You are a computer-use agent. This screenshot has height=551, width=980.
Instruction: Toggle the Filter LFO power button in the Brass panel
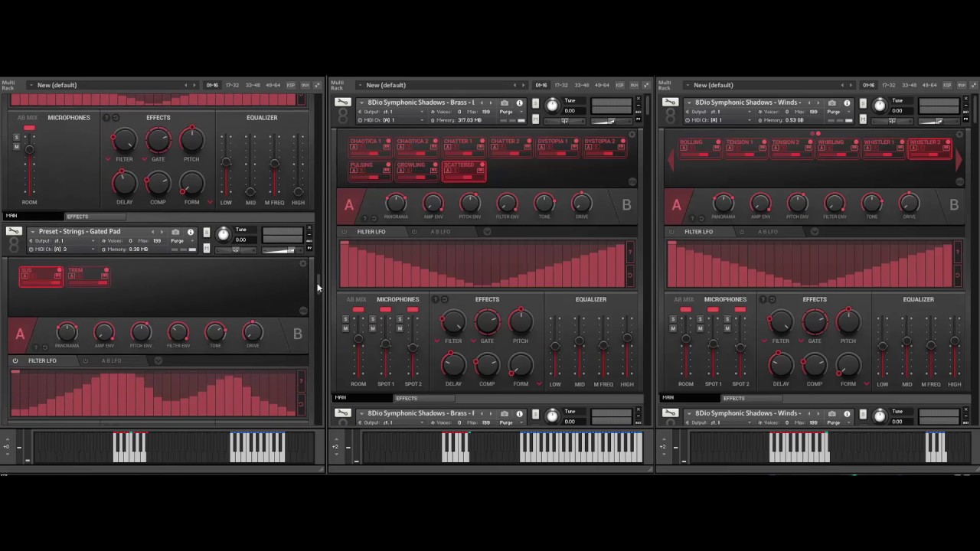[x=344, y=232]
